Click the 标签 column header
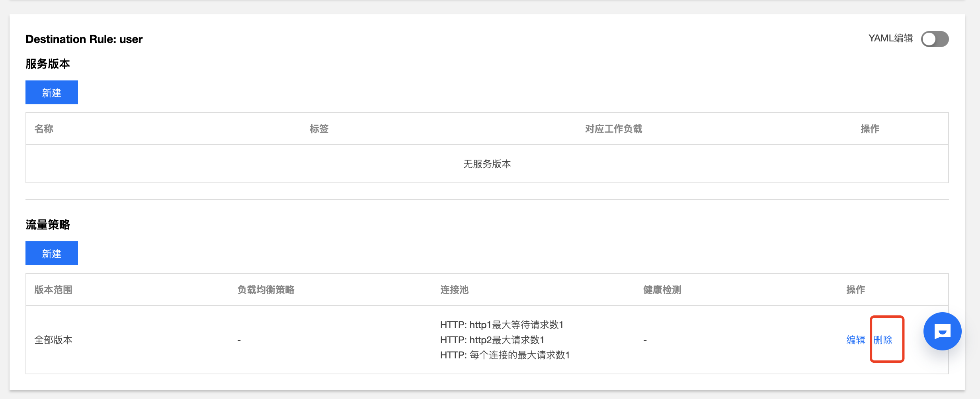Screen dimensions: 980x399 tap(319, 129)
